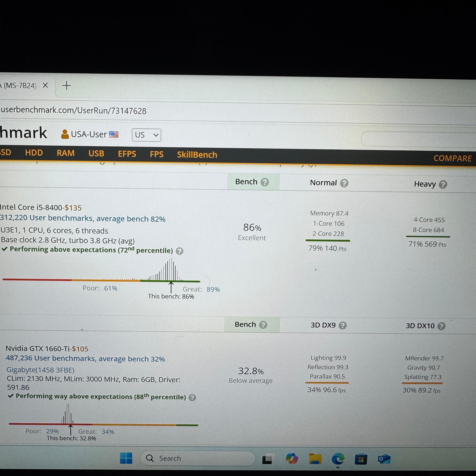Click the userbenchmark.com address bar URL
The height and width of the screenshot is (476, 476).
tap(73, 110)
